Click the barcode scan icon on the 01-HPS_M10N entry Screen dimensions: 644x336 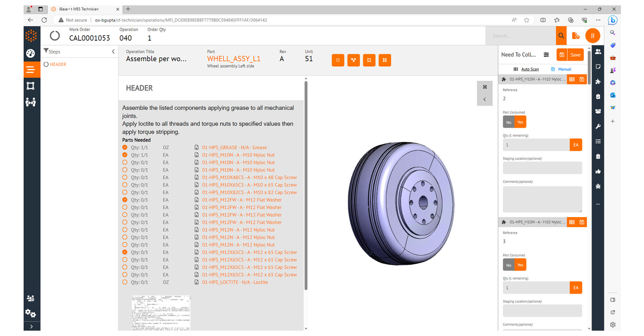(x=572, y=79)
